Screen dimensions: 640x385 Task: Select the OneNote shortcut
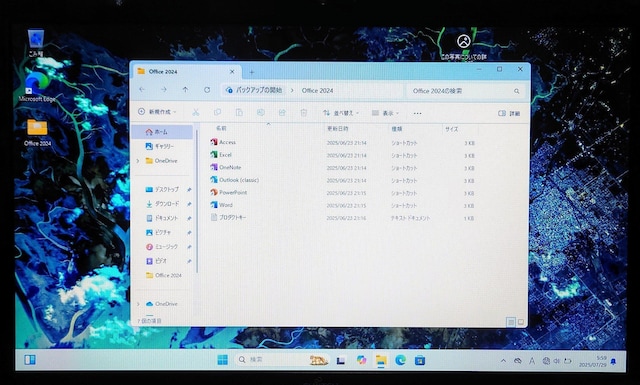click(226, 167)
